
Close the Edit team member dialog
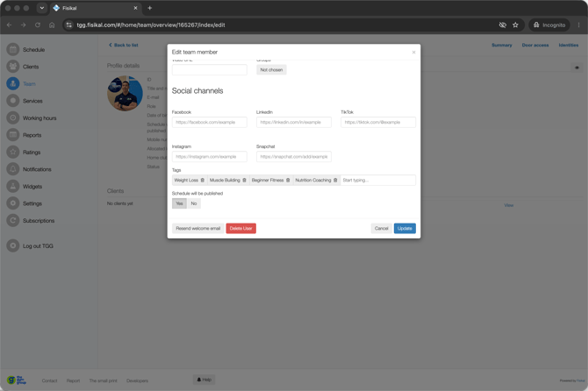pyautogui.click(x=413, y=52)
